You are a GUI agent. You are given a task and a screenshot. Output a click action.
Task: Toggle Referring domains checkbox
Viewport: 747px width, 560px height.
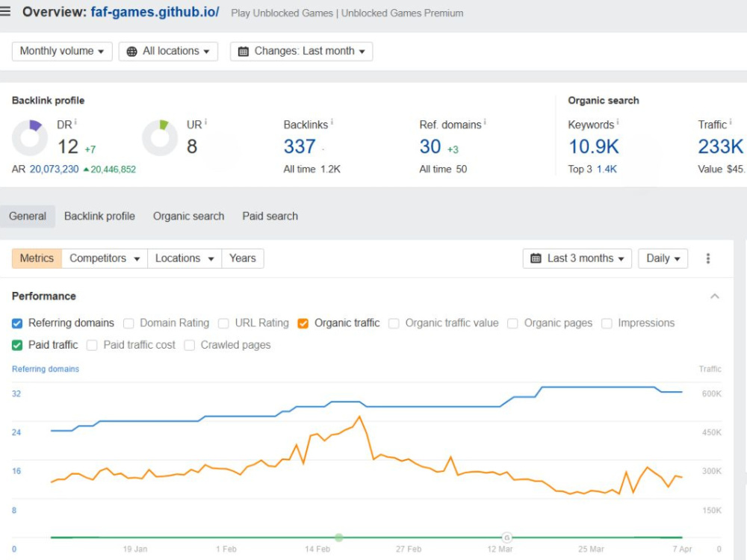(17, 324)
